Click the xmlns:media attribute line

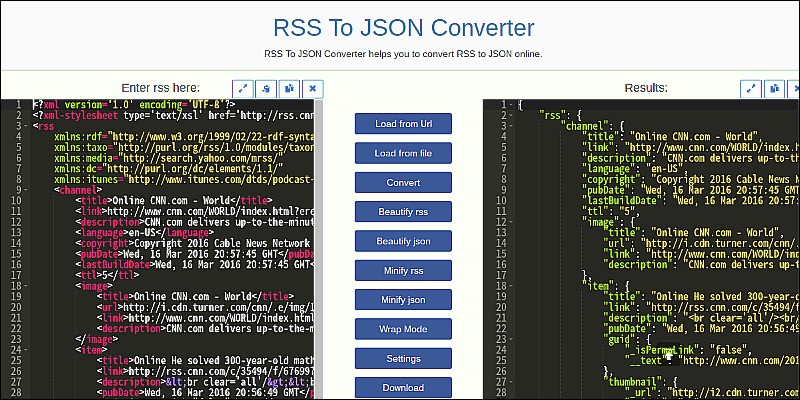pos(168,158)
